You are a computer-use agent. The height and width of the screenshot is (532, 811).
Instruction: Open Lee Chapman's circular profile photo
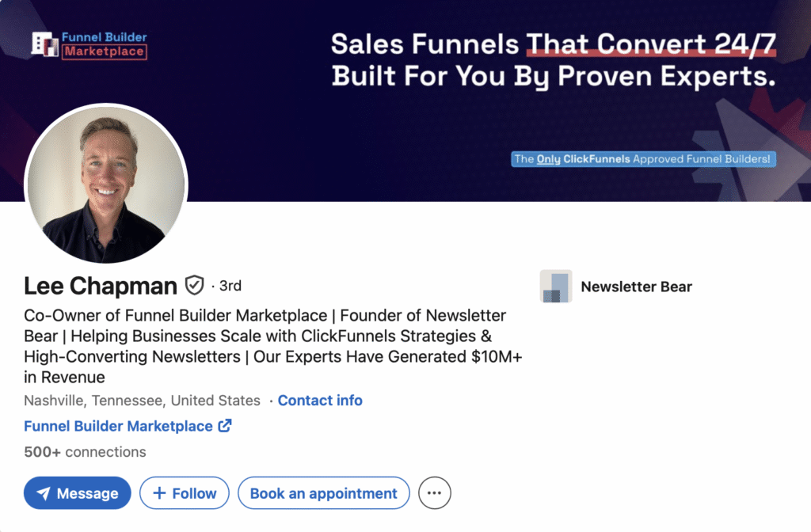pyautogui.click(x=106, y=184)
